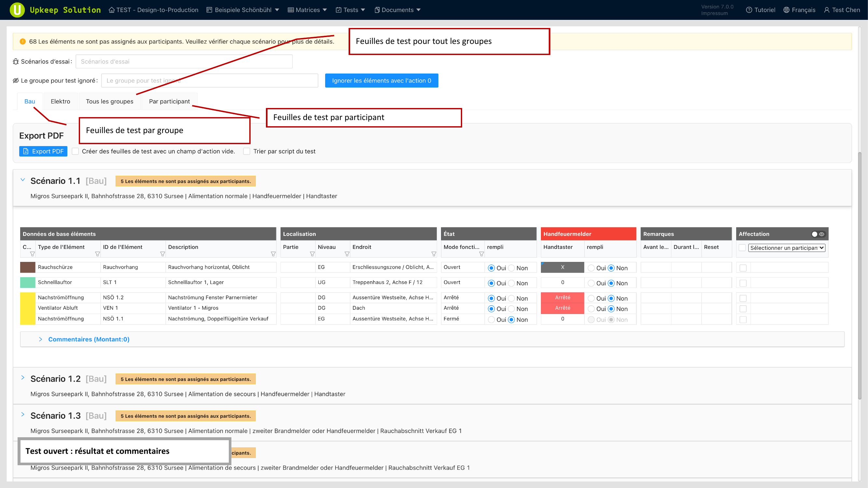Check the empty action field test sheets checkbox
Viewport: 868px width, 488px height.
point(76,151)
